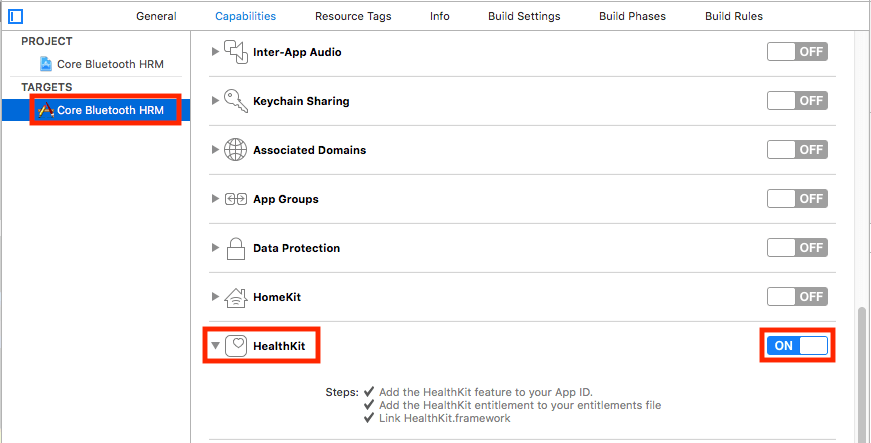Switch to the Build Settings tab

[524, 16]
